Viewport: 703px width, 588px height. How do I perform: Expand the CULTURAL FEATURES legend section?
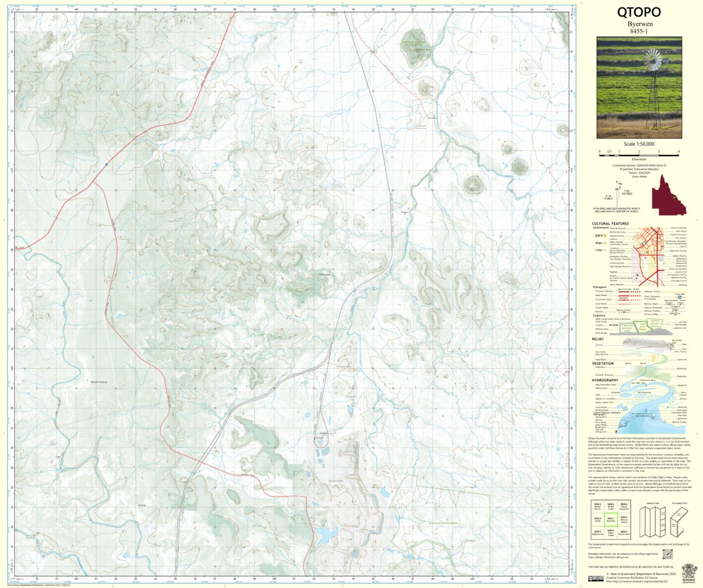(x=610, y=223)
